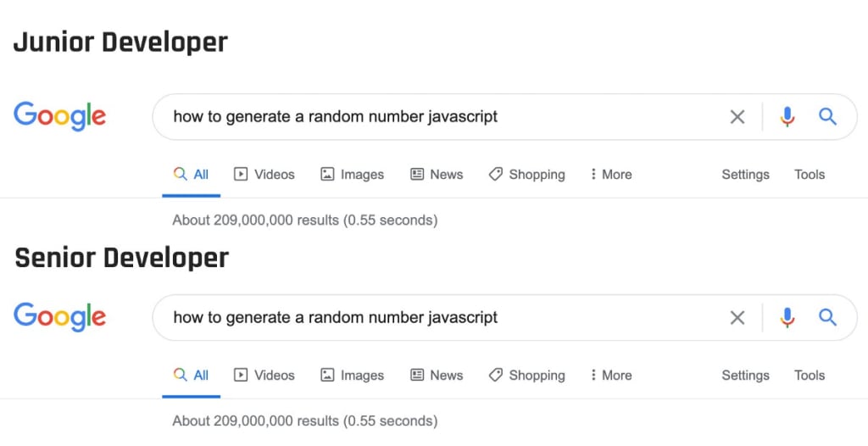
Task: Expand the More menu in Junior Developer results
Action: pyautogui.click(x=611, y=175)
